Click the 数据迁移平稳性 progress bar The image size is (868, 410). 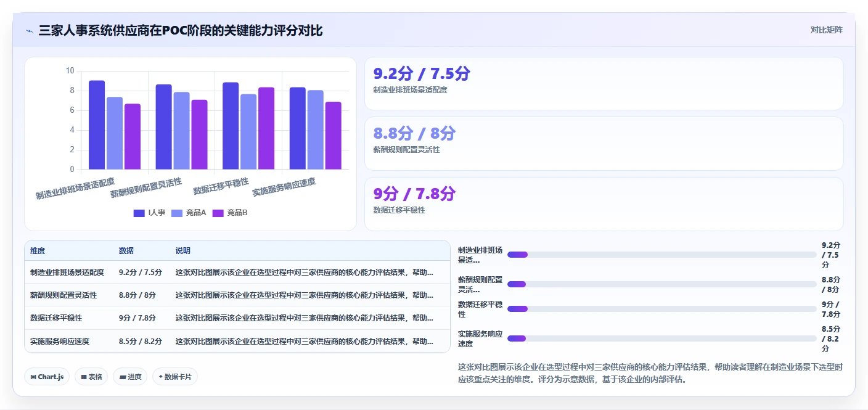[662, 309]
